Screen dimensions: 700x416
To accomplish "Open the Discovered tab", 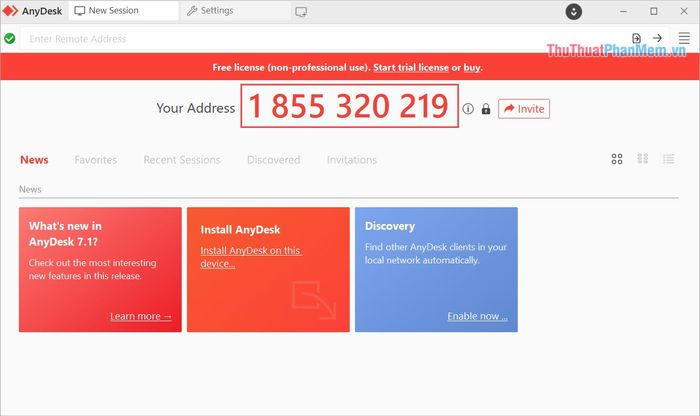I will point(274,160).
